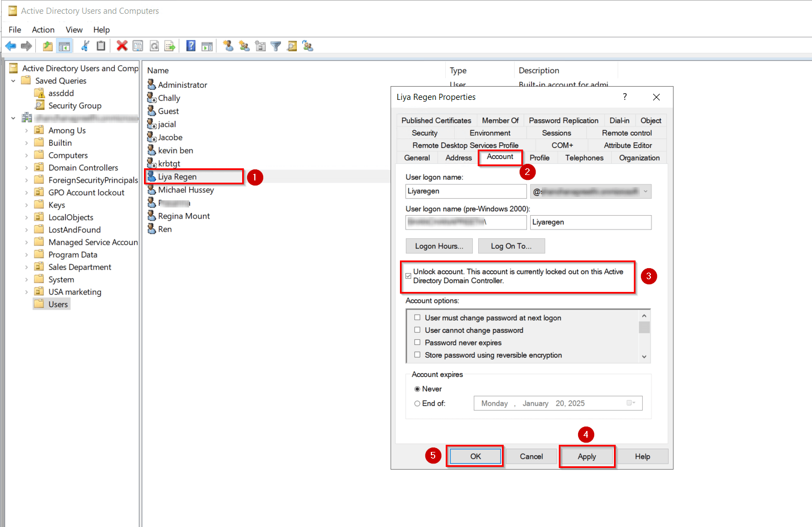The width and height of the screenshot is (812, 527).
Task: Apply the account changes
Action: point(587,456)
